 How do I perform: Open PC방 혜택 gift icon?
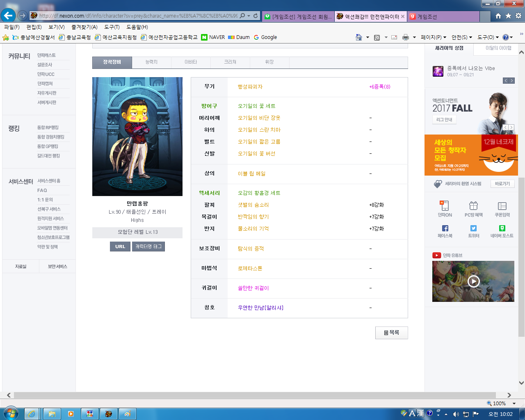(473, 209)
